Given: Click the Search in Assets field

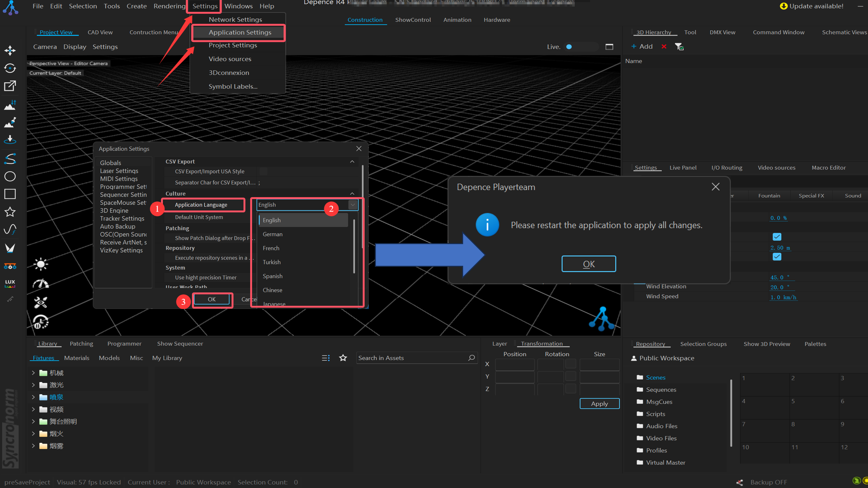Looking at the screenshot, I should pyautogui.click(x=411, y=358).
